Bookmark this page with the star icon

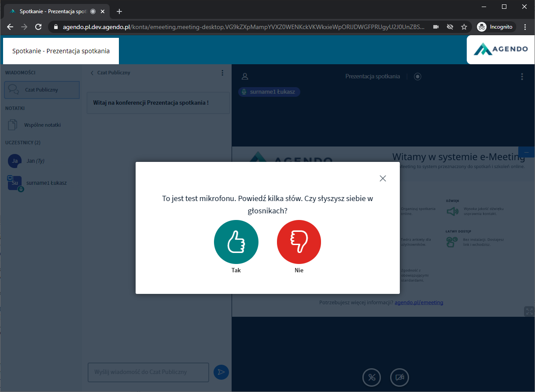(x=464, y=27)
